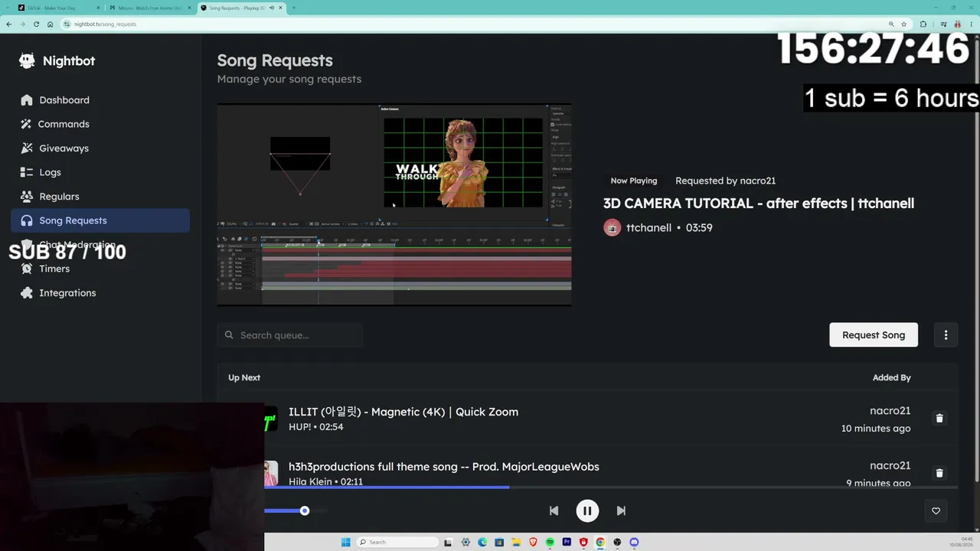Viewport: 980px width, 551px height.
Task: Open the Chrome three-dot menu
Action: point(973,24)
